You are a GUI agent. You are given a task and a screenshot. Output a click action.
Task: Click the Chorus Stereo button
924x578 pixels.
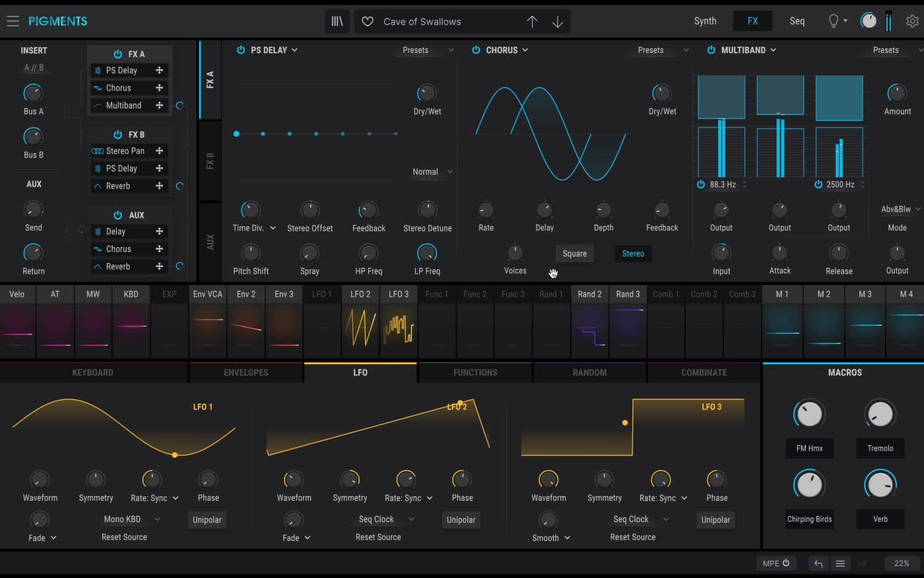tap(633, 253)
